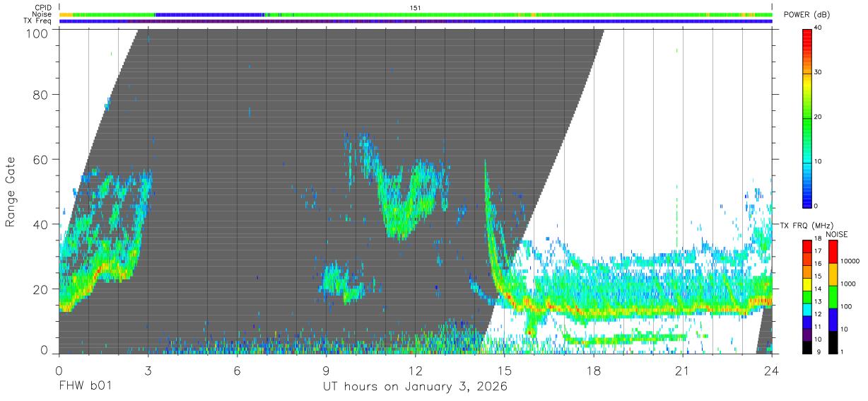The width and height of the screenshot is (868, 401).
Task: Click the 15 tick on UT hours axis
Action: point(505,370)
